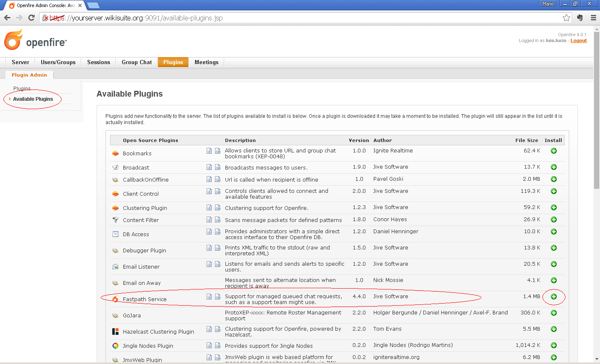Open the Bookmarks plugin readme icon
600x364 pixels.
[x=209, y=151]
